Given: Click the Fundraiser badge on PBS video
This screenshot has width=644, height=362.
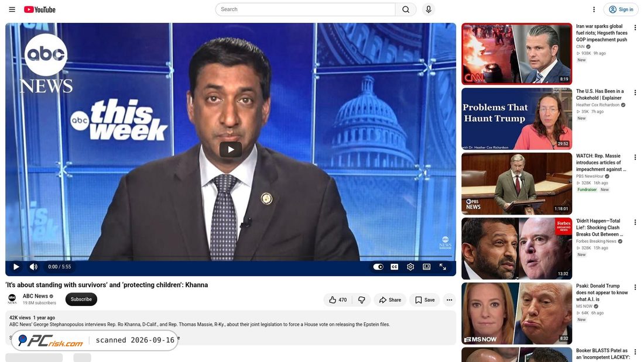Looking at the screenshot, I should click(x=587, y=189).
